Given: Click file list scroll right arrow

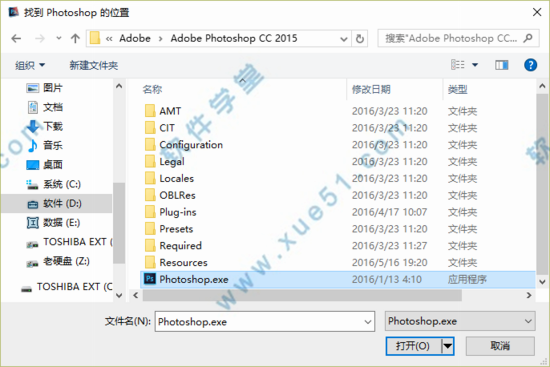Looking at the screenshot, I should (529, 295).
